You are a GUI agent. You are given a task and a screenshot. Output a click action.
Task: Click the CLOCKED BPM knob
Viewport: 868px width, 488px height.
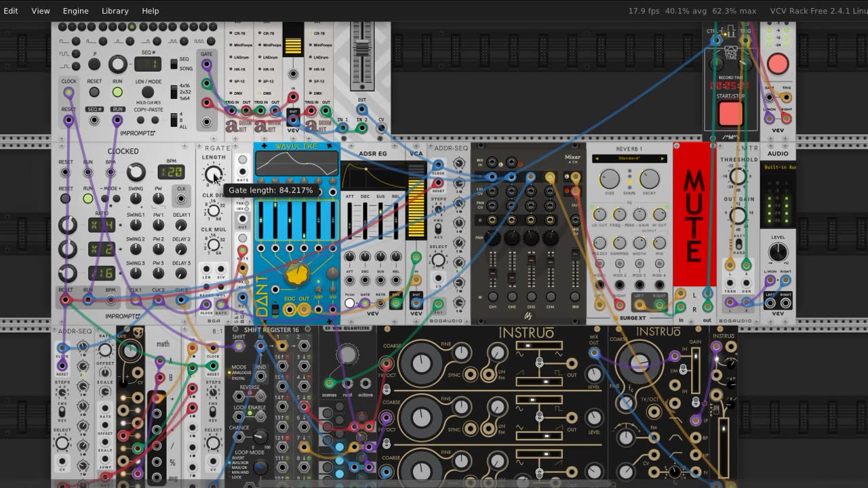point(136,172)
